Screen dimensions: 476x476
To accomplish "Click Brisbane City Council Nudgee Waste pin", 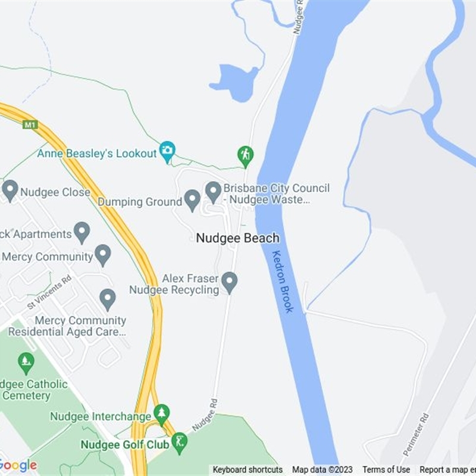I will click(x=213, y=192).
